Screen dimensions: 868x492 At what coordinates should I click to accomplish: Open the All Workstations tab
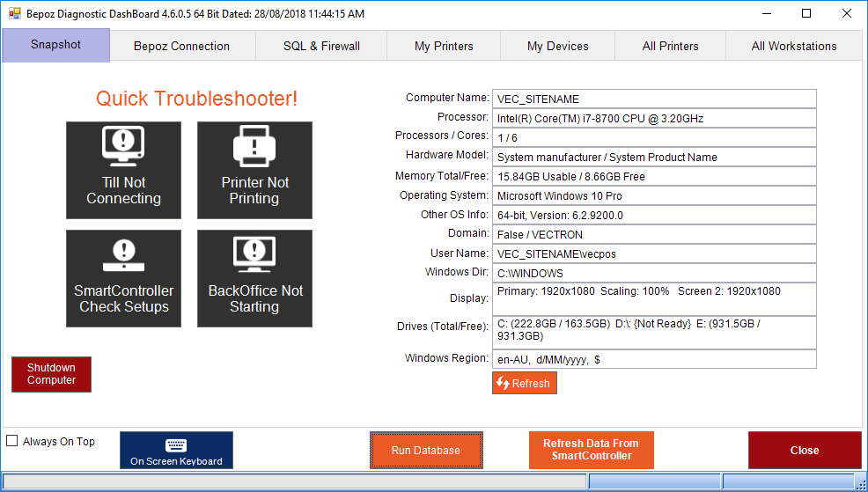tap(793, 46)
